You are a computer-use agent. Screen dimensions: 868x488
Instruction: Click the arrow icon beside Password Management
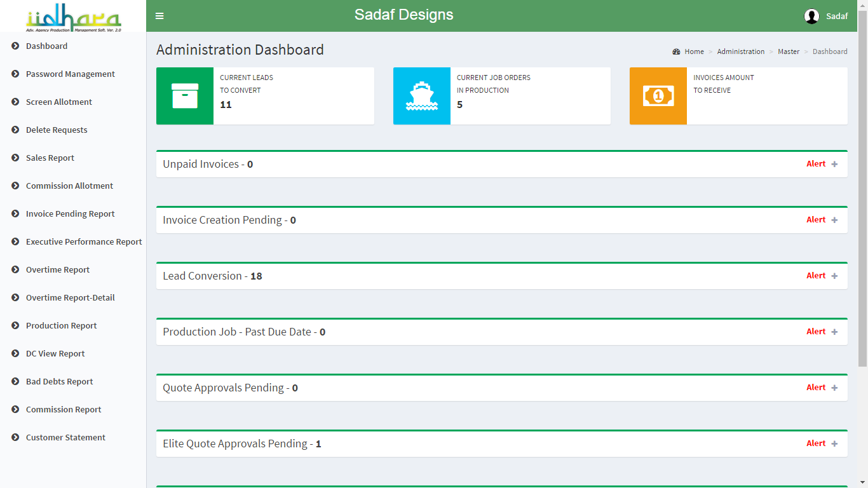(x=15, y=74)
